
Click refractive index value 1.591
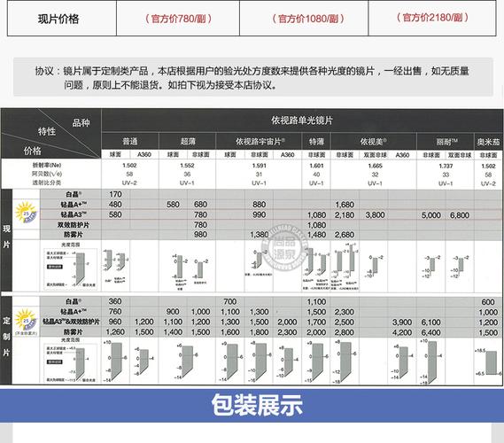pos(259,166)
